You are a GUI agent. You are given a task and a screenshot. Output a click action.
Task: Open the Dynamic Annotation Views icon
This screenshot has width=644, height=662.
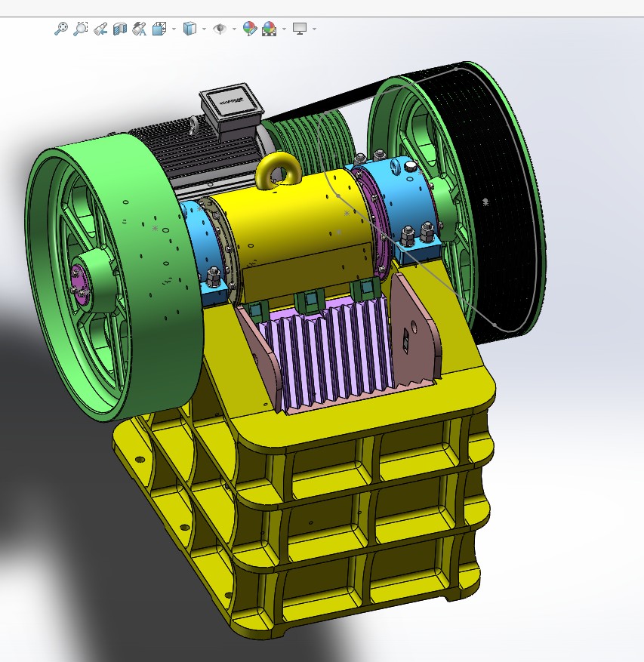[140, 29]
